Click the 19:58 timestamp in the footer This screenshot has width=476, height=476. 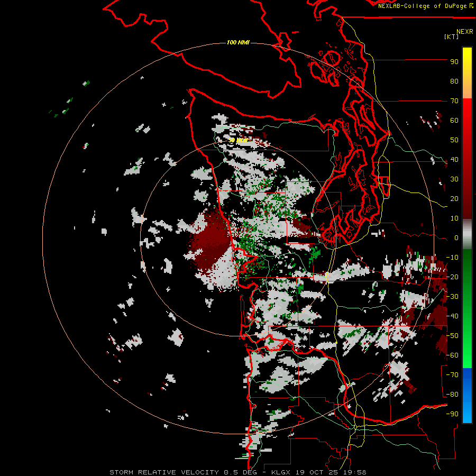point(354,472)
